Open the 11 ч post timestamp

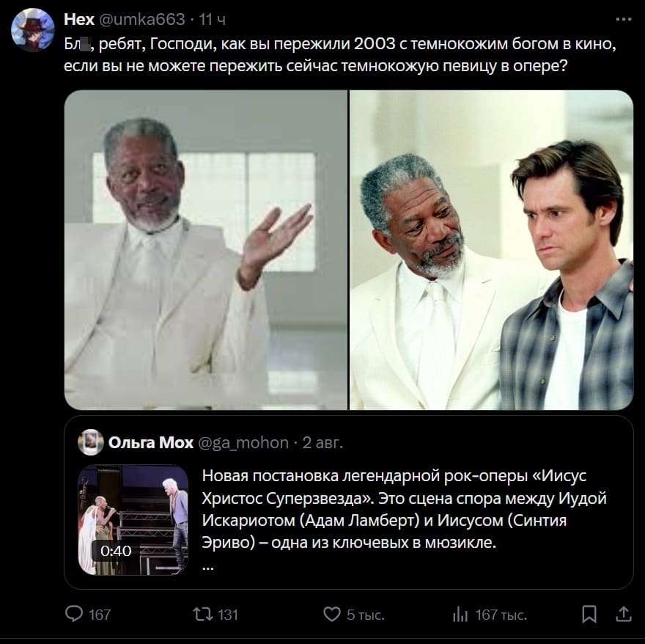[213, 19]
